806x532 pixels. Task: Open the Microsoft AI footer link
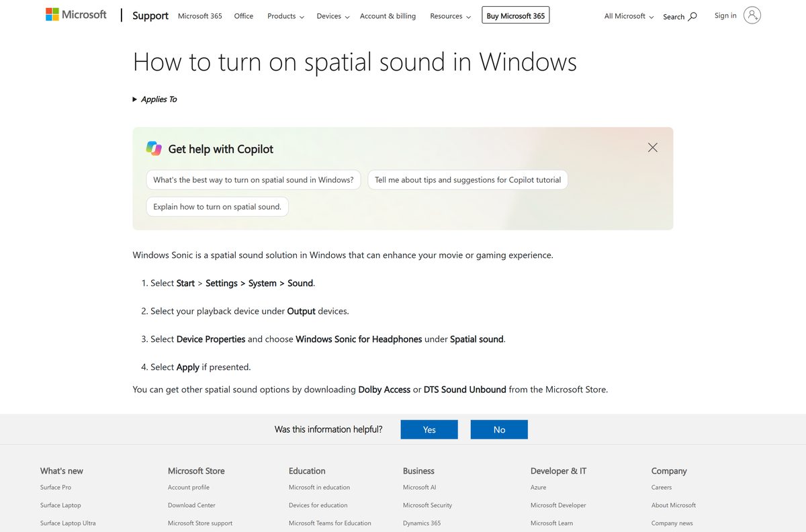[x=420, y=488]
